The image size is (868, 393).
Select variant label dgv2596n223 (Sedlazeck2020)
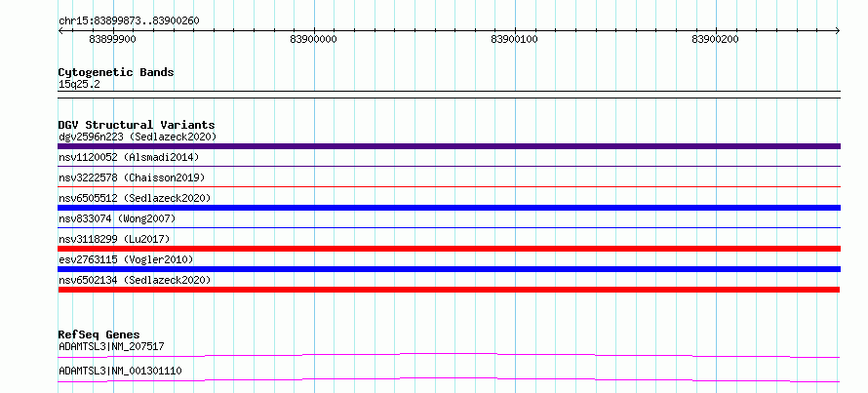tap(138, 137)
